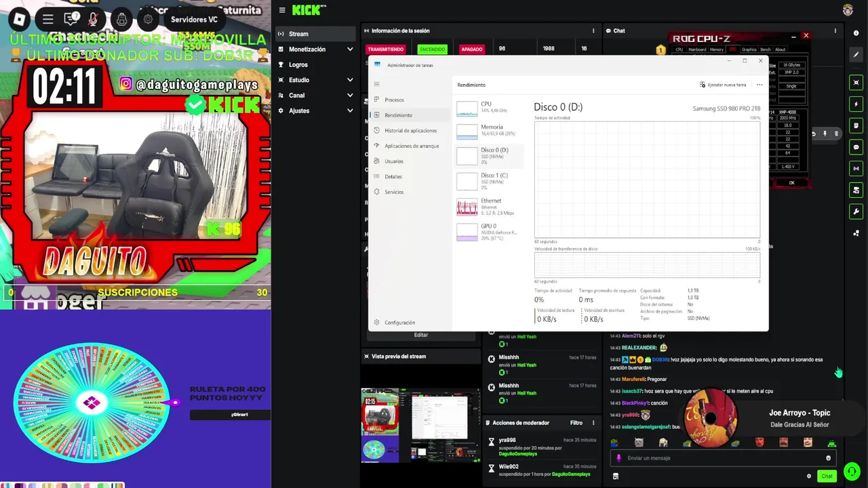Click the Servidores VC button
This screenshot has width=868, height=488.
coord(194,20)
